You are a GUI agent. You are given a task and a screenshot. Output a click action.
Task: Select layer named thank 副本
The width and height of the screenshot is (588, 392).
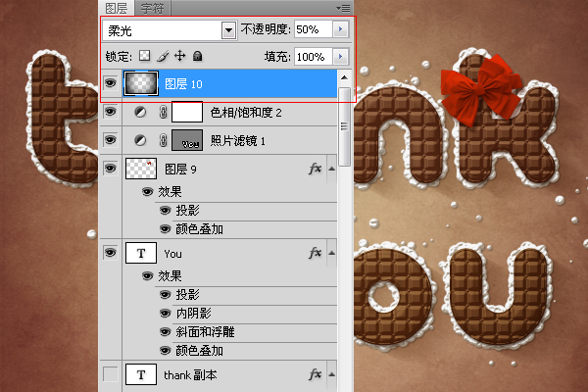click(190, 374)
